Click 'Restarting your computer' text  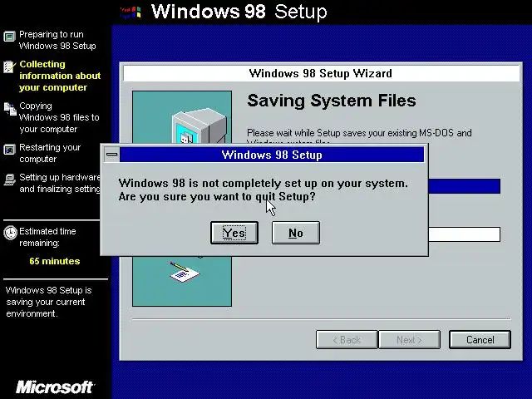click(x=50, y=153)
